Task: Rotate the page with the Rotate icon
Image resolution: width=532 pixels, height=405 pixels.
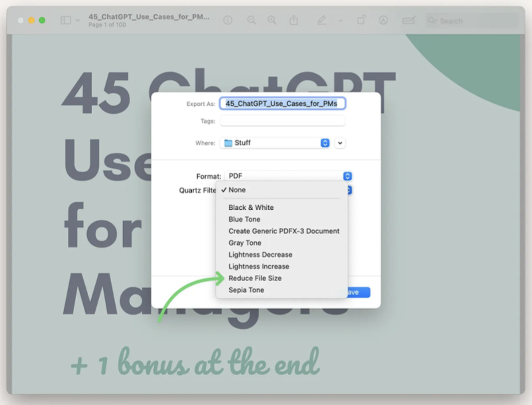Action: [x=361, y=20]
